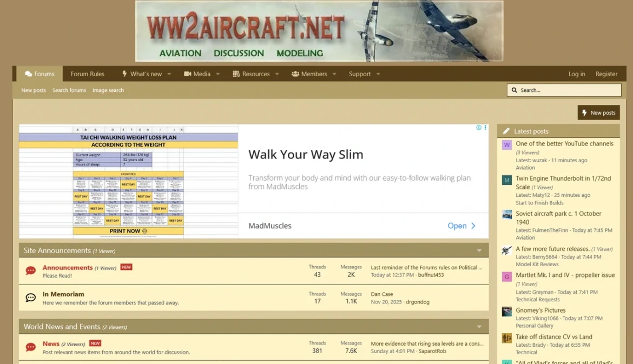
Task: Open the Media menu item
Action: [x=197, y=74]
